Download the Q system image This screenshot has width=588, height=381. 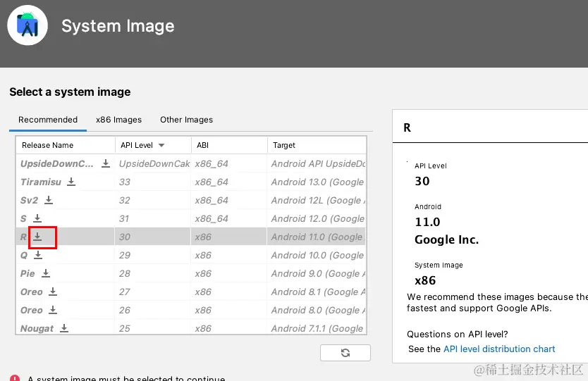[38, 255]
